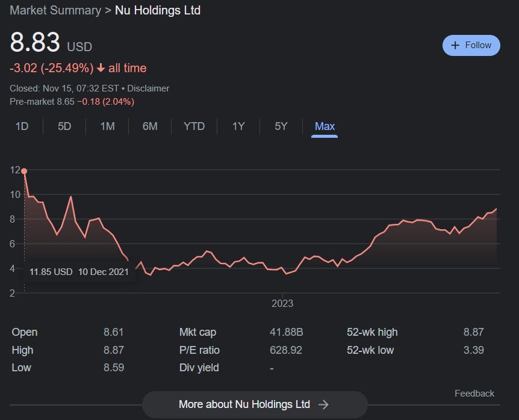Click the chart's starting data point marker
The image size is (519, 420).
(24, 171)
